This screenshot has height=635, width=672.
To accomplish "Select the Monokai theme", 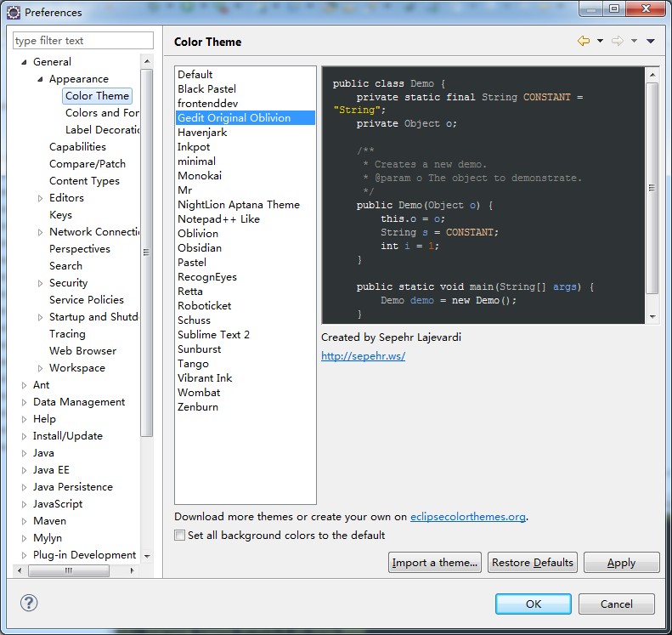I will pyautogui.click(x=246, y=175).
